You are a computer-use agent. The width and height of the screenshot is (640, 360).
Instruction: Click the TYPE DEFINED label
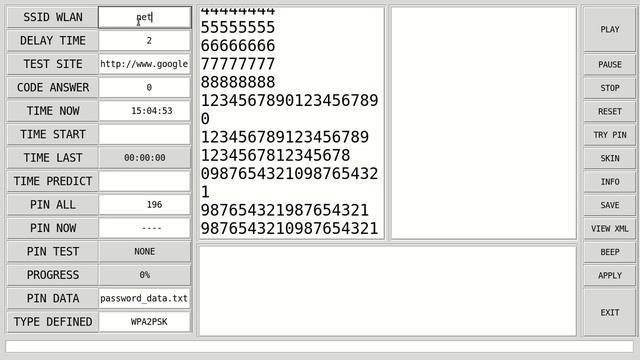pyautogui.click(x=53, y=322)
